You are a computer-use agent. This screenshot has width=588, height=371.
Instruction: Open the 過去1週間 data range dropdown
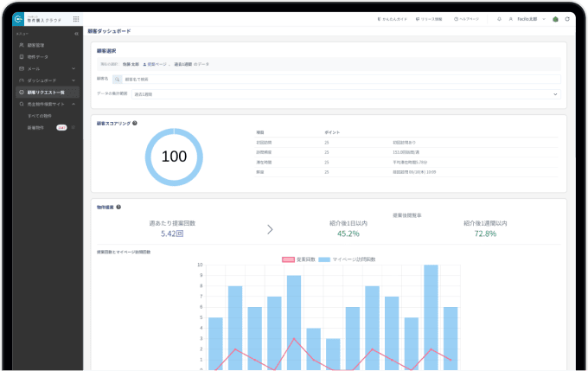346,94
